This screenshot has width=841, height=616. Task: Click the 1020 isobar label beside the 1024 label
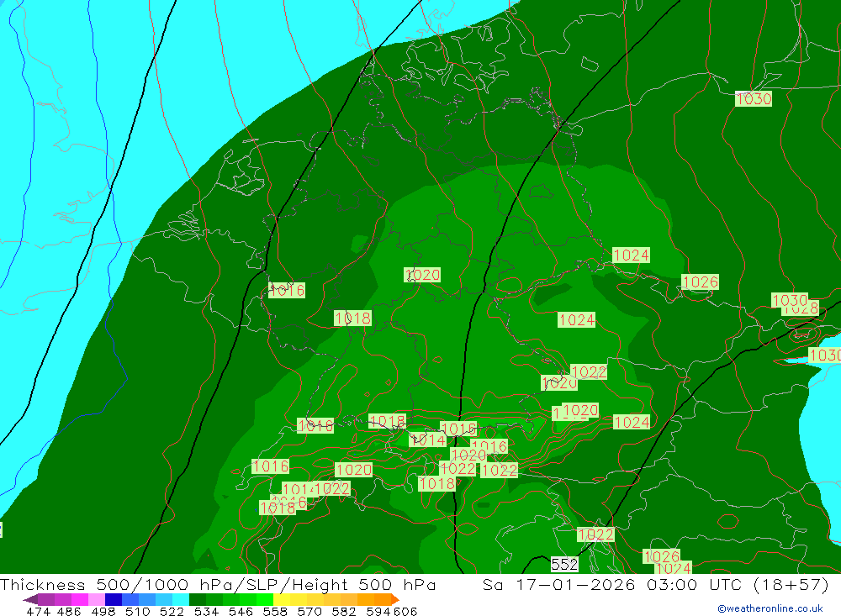point(579,411)
